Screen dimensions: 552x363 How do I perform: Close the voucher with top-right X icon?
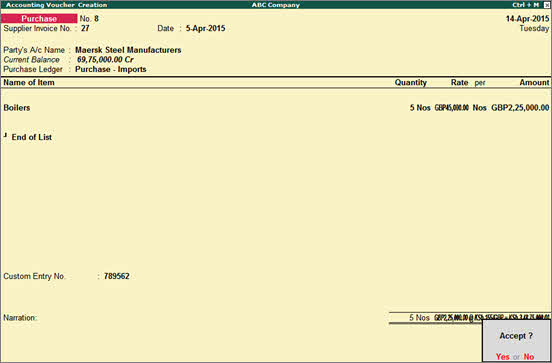click(547, 5)
